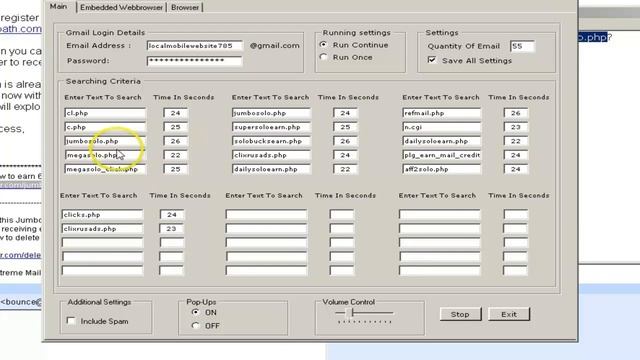
Task: Click the megasolo.php search text field
Action: pos(105,155)
